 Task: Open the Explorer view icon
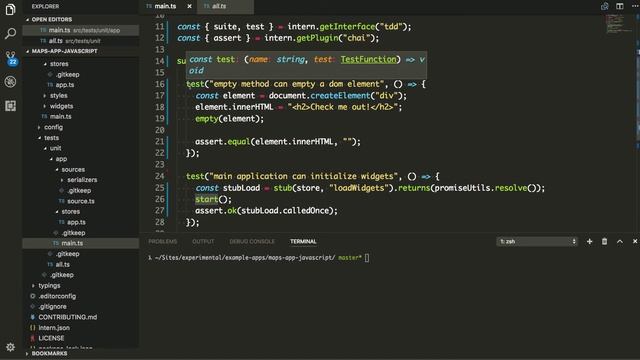point(11,9)
